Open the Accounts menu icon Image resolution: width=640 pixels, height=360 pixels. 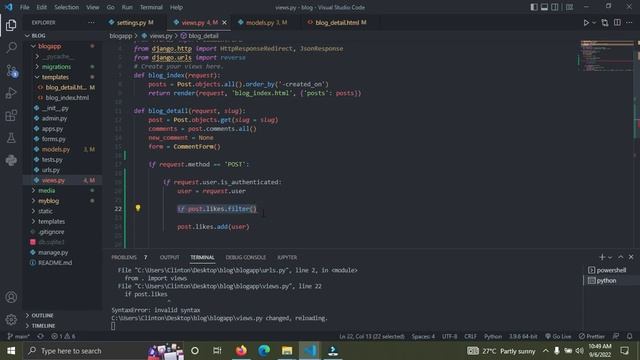click(11, 297)
